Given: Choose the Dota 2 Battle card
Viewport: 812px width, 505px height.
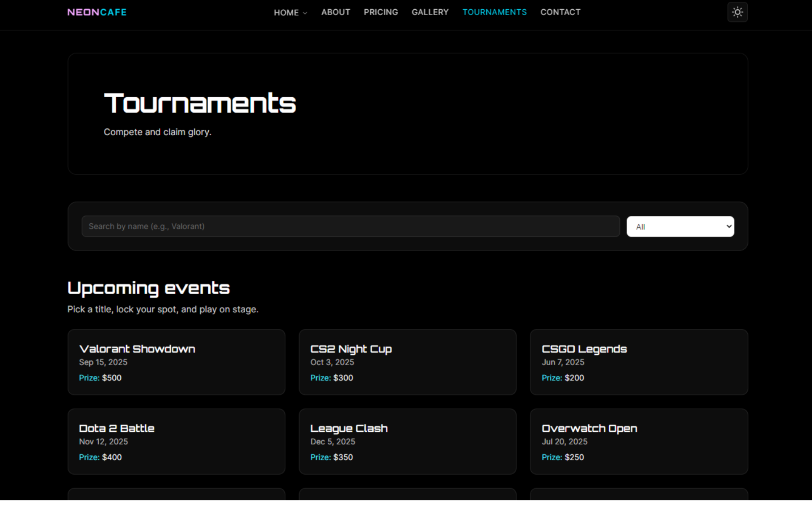Looking at the screenshot, I should pyautogui.click(x=176, y=441).
